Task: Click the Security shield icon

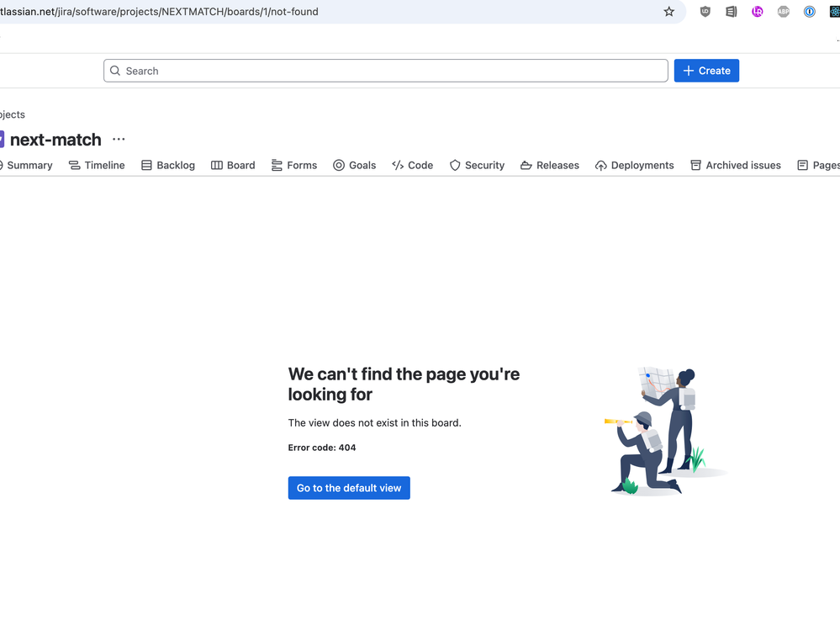Action: [x=455, y=165]
